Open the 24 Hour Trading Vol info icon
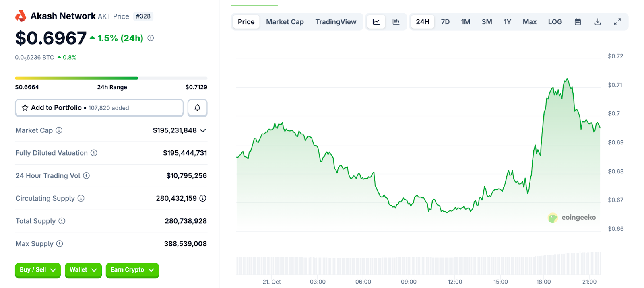 [x=86, y=176]
